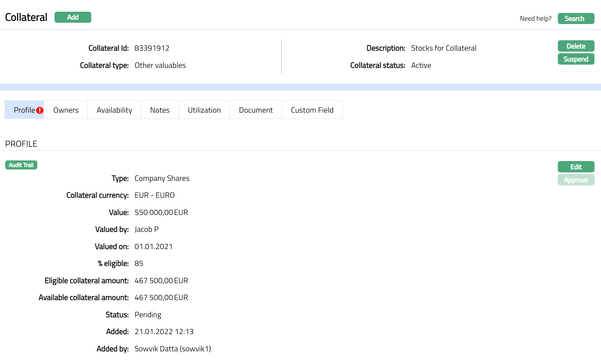Screen dimensions: 601x364
Task: Switch to the Custom Field tab
Action: click(x=312, y=110)
